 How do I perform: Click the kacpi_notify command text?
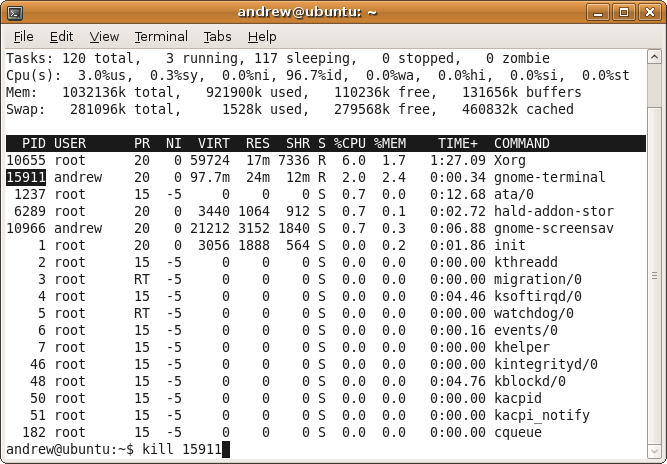542,416
